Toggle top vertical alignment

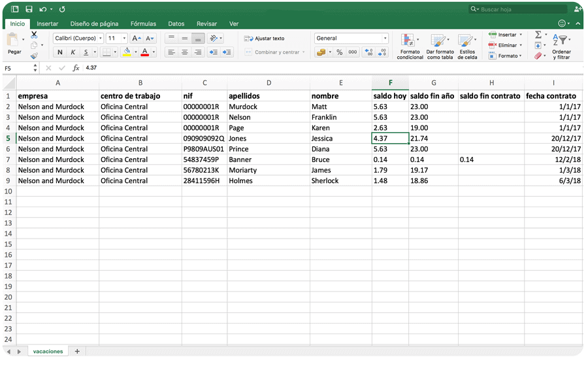171,39
